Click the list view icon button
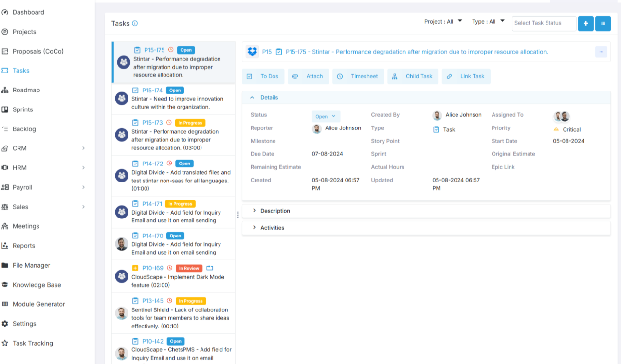 [603, 23]
